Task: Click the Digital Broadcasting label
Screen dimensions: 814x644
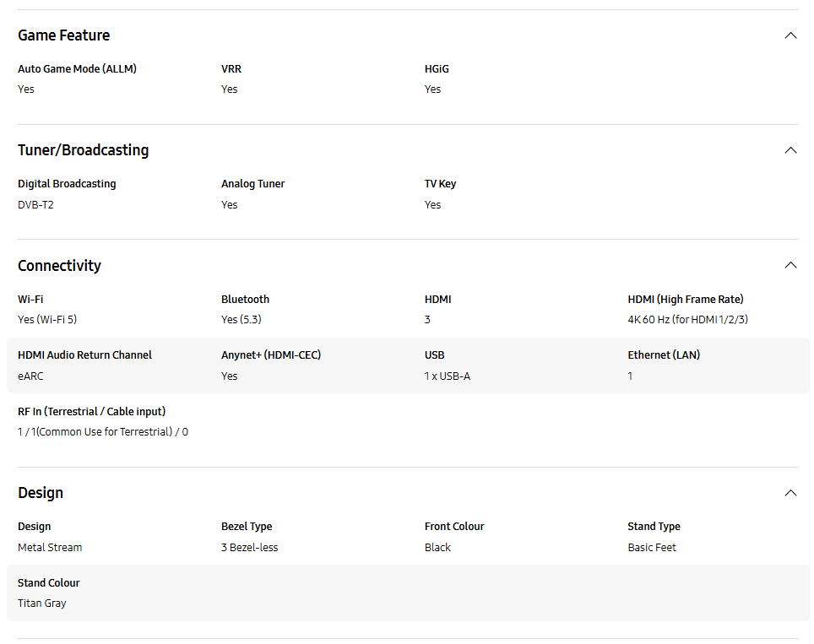Action: pos(67,184)
